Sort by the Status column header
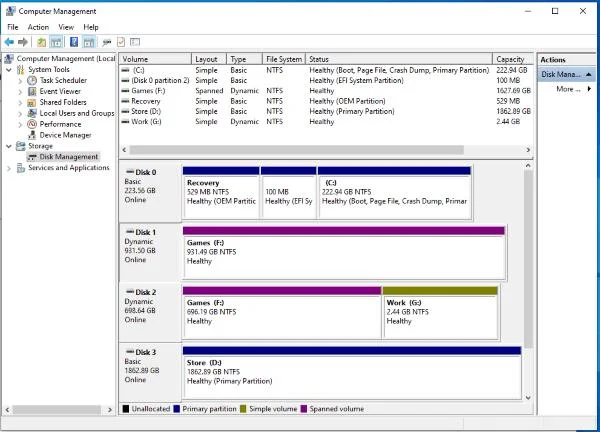The image size is (600, 432). (399, 59)
